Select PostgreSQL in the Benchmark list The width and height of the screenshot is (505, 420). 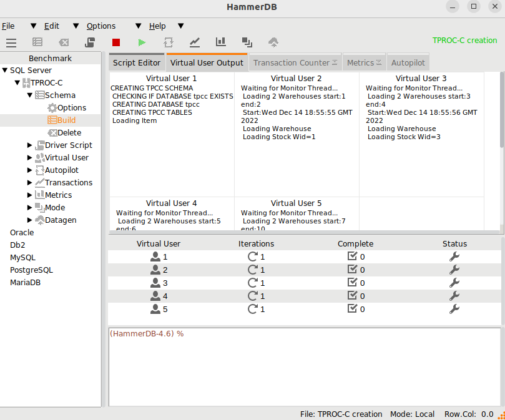point(31,270)
